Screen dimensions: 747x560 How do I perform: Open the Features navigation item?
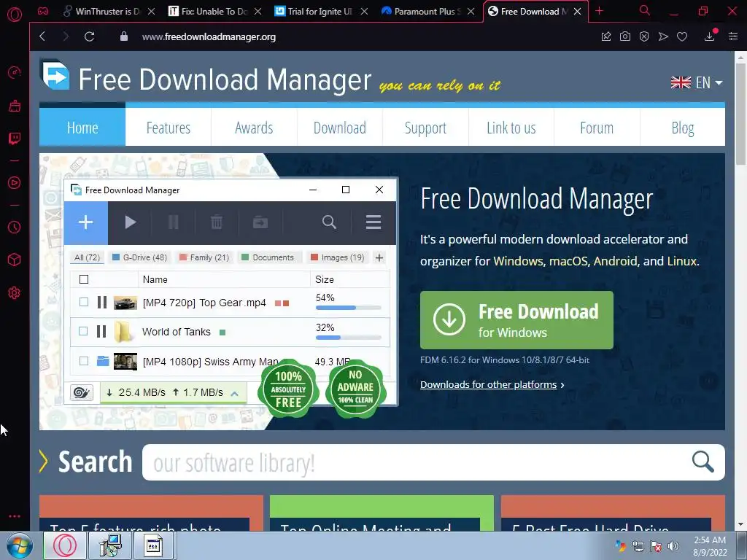click(x=169, y=128)
